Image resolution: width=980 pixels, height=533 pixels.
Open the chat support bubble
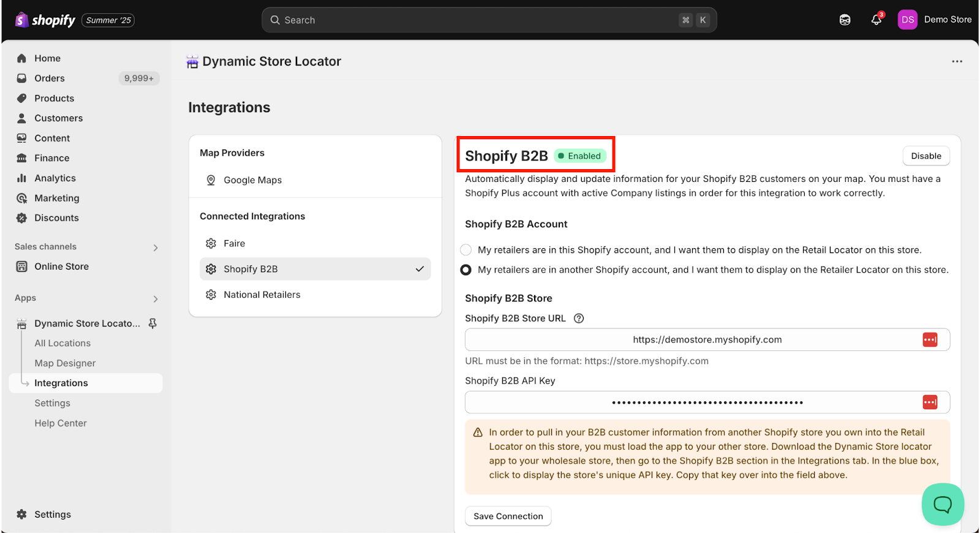(x=943, y=504)
